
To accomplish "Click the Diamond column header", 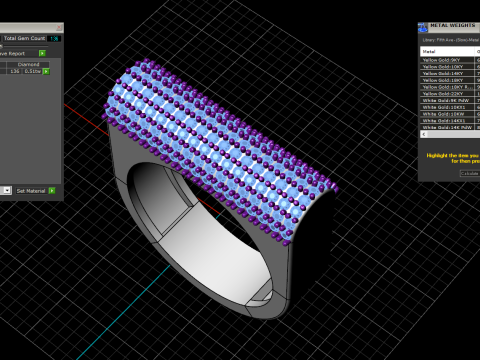I will pos(28,64).
